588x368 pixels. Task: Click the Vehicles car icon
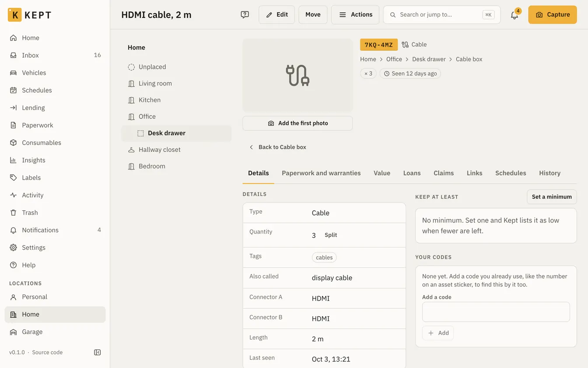pyautogui.click(x=14, y=73)
